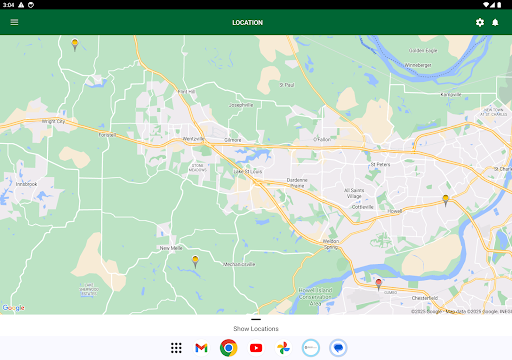Click the St Peters map label

[380, 164]
